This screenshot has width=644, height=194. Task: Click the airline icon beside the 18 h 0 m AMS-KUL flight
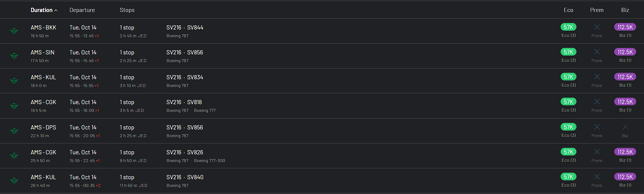pos(14,81)
